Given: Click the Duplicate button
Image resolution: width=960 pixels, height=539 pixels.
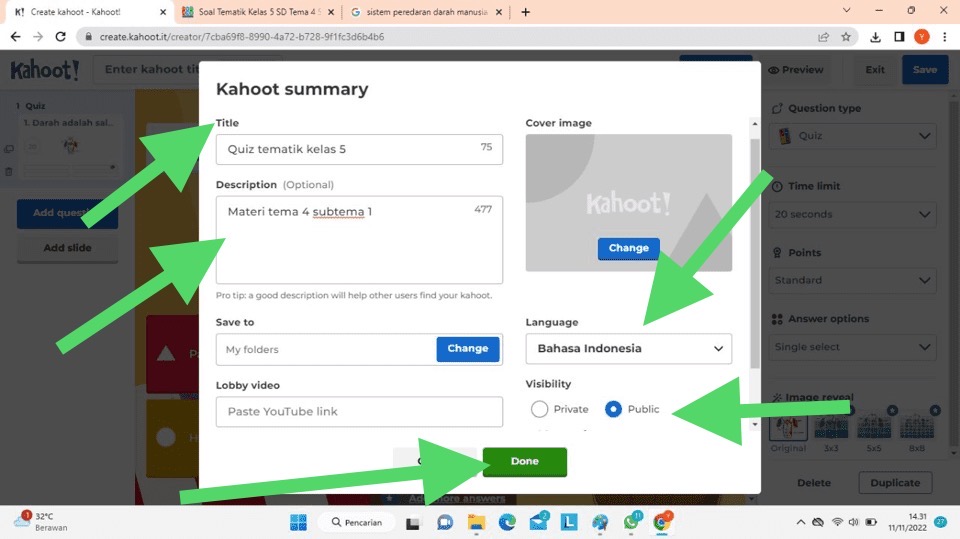Looking at the screenshot, I should (895, 483).
